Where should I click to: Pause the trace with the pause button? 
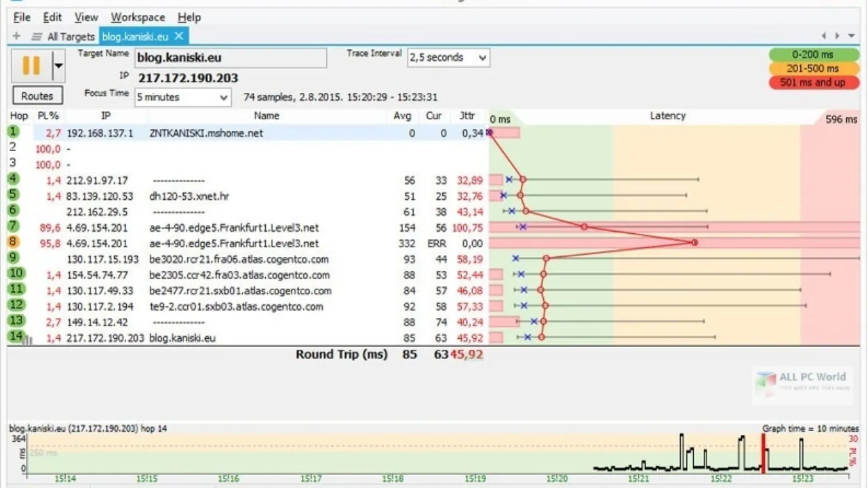pyautogui.click(x=31, y=66)
